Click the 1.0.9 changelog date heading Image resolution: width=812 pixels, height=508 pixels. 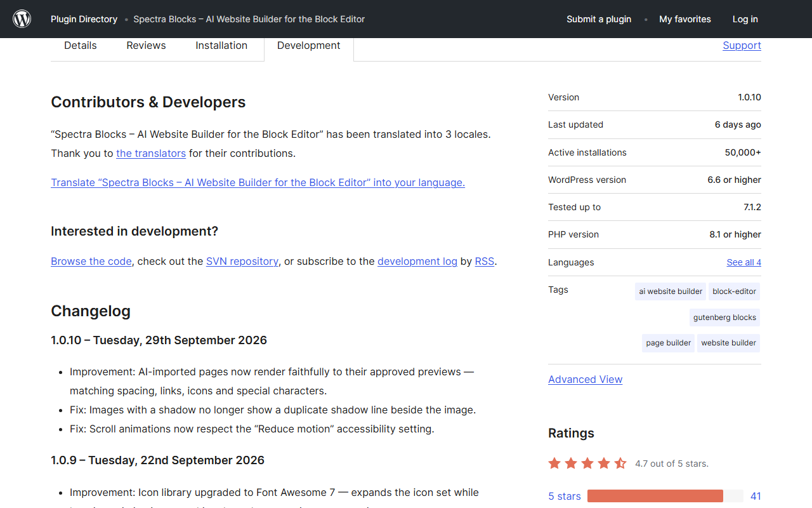tap(157, 460)
